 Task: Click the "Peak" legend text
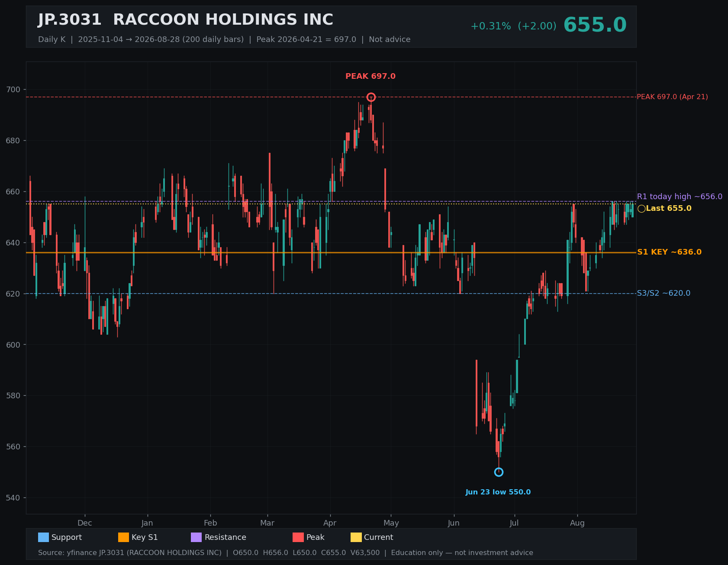[x=316, y=537]
